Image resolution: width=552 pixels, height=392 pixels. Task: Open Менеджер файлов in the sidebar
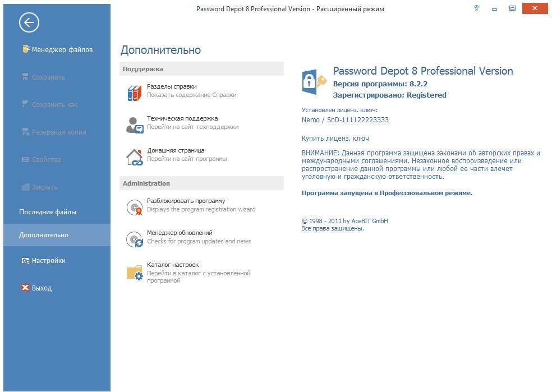coord(57,49)
